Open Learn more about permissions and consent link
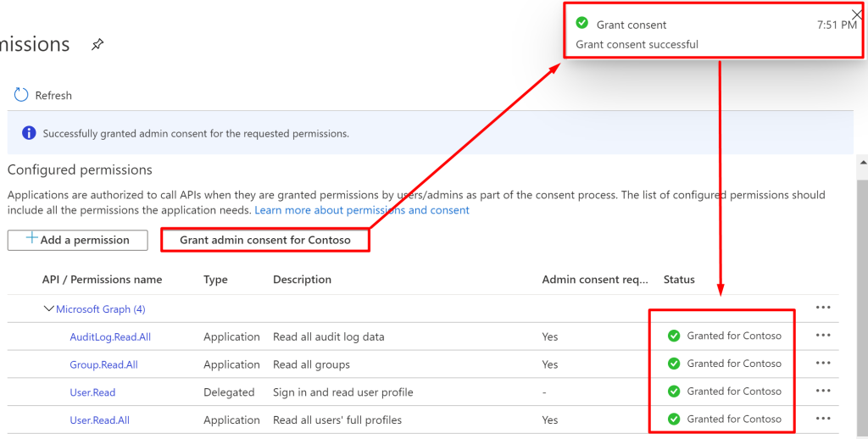Screen dimensions: 868x439 pyautogui.click(x=362, y=210)
